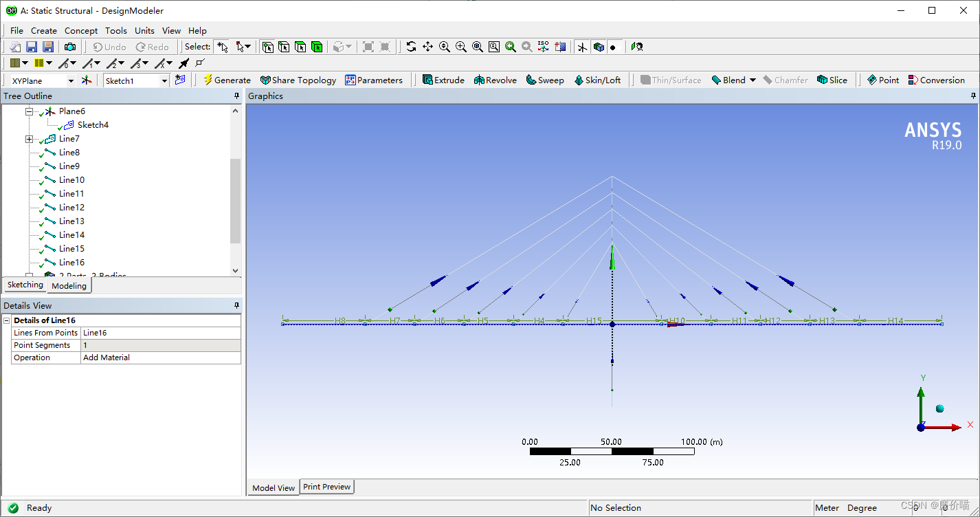Viewport: 980px width, 517px height.
Task: Activate the New Selection cursor tool
Action: coord(221,47)
